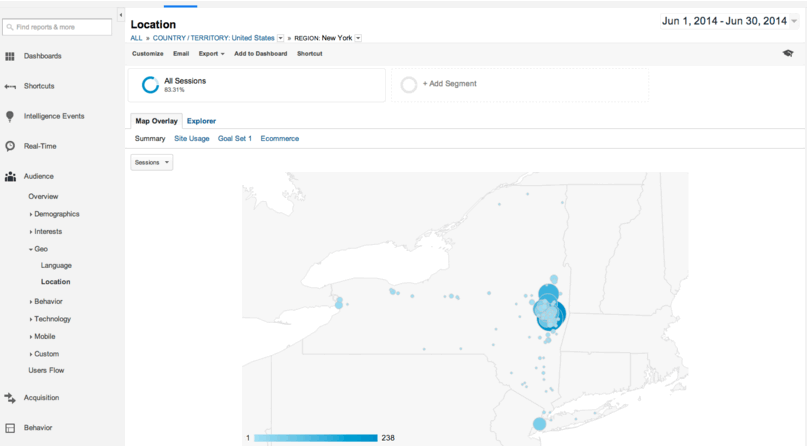Screen dimensions: 807x446
Task: Select the Summary sub-tab
Action: [150, 138]
